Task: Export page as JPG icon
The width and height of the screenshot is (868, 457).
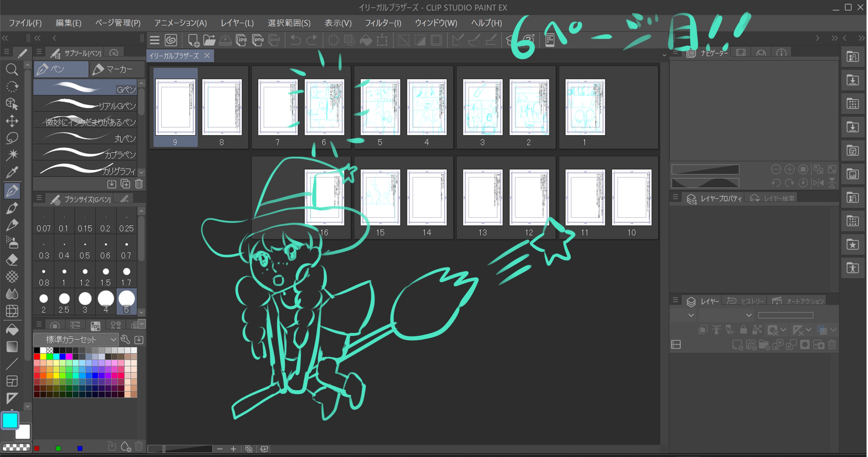Action: (x=241, y=41)
